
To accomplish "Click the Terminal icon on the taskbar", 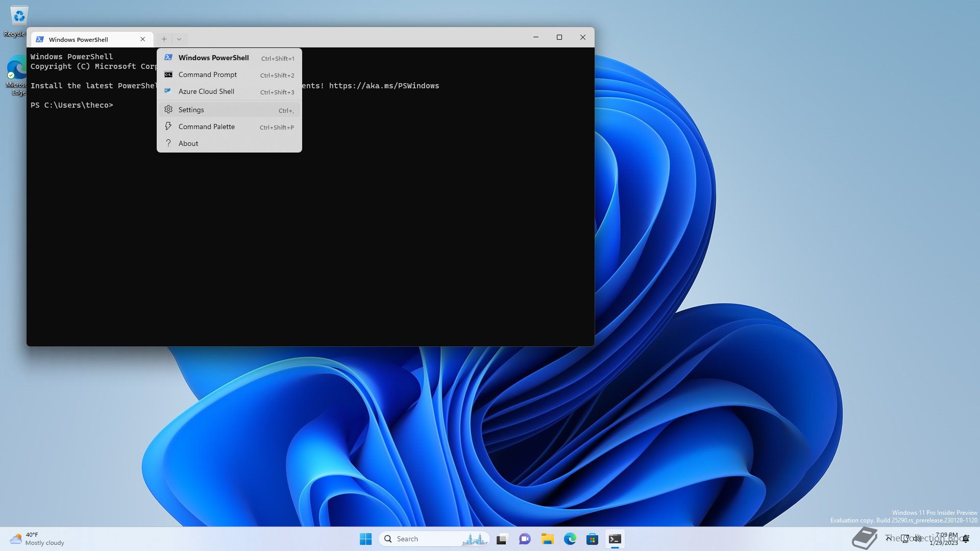I will coord(615,539).
